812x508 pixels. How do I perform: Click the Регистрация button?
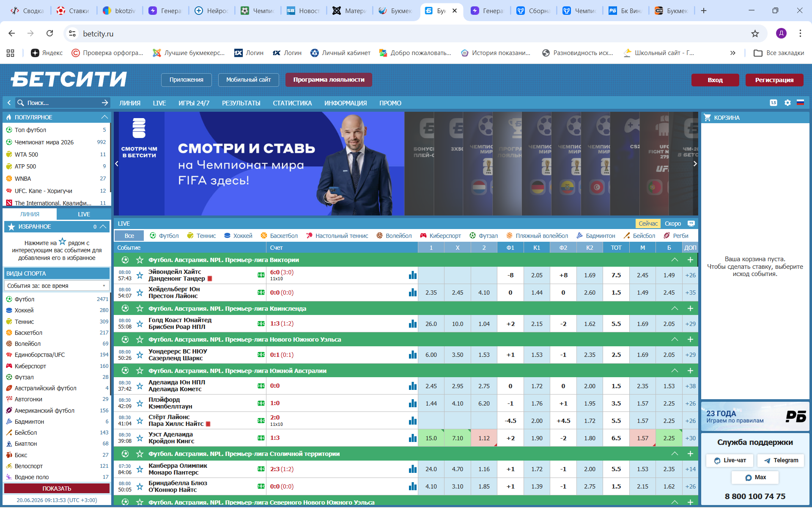coord(774,80)
